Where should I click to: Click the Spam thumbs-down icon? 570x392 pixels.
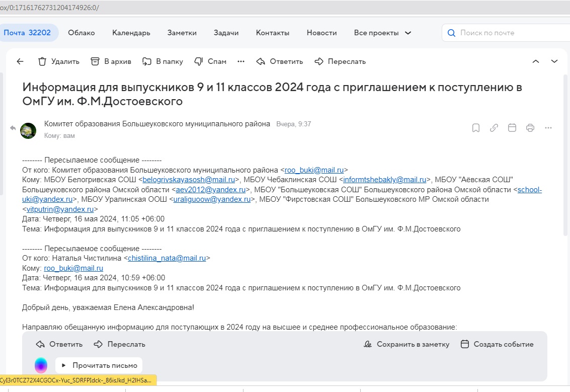tap(199, 61)
